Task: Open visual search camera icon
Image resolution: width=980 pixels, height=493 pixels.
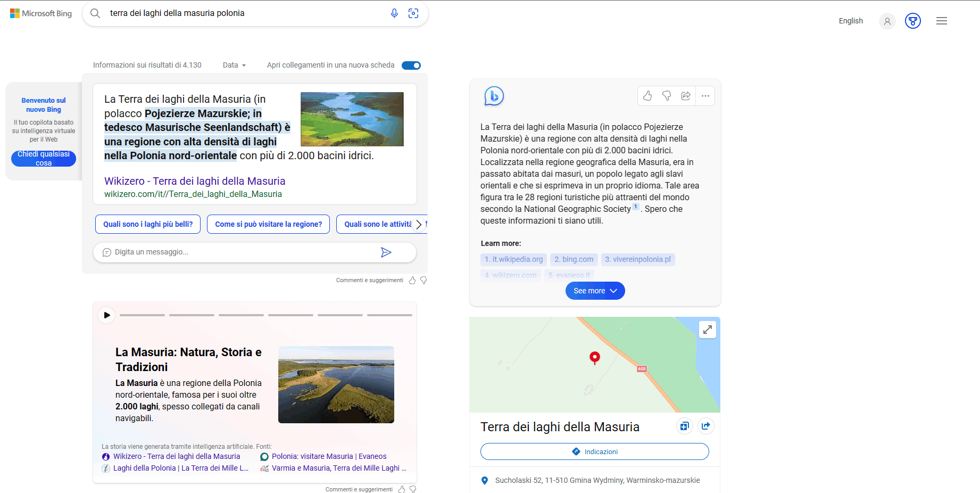Action: 413,13
